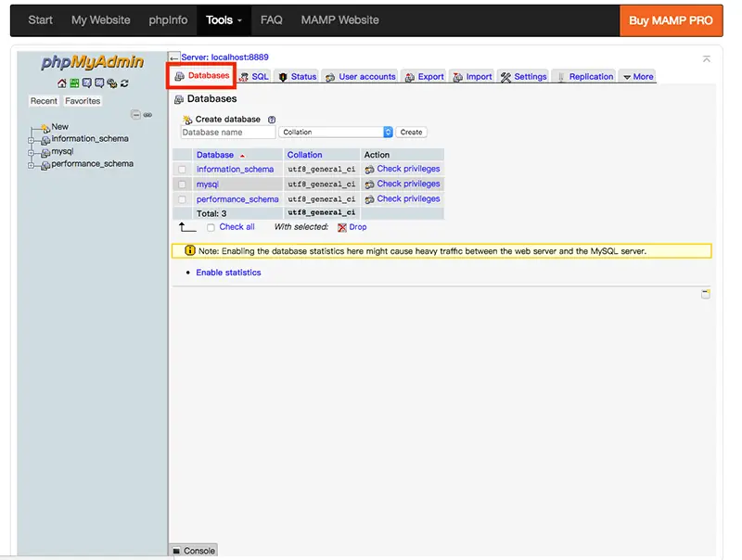Sort by the Database column header
Screen dimensions: 742x560
tap(215, 155)
